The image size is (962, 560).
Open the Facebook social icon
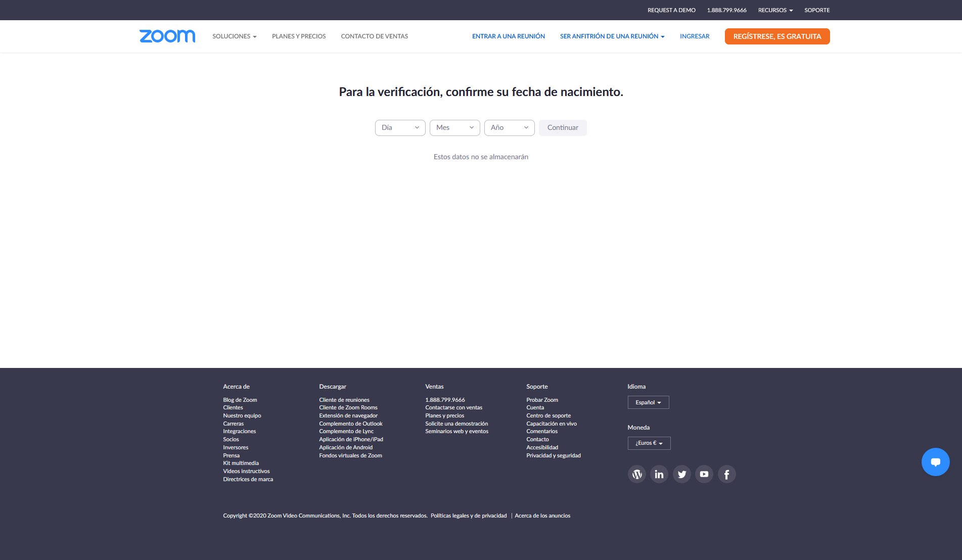coord(727,474)
